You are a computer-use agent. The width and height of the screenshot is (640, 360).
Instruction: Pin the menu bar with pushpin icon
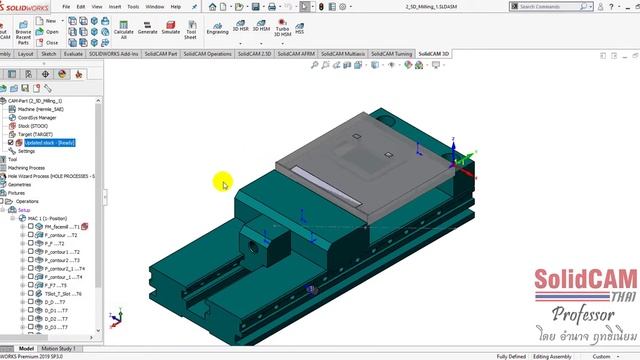click(x=194, y=7)
